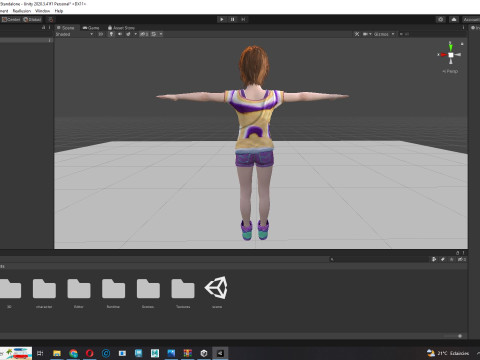The width and height of the screenshot is (480, 360).
Task: Open the component tools icon in scene toolbar
Action: click(357, 34)
